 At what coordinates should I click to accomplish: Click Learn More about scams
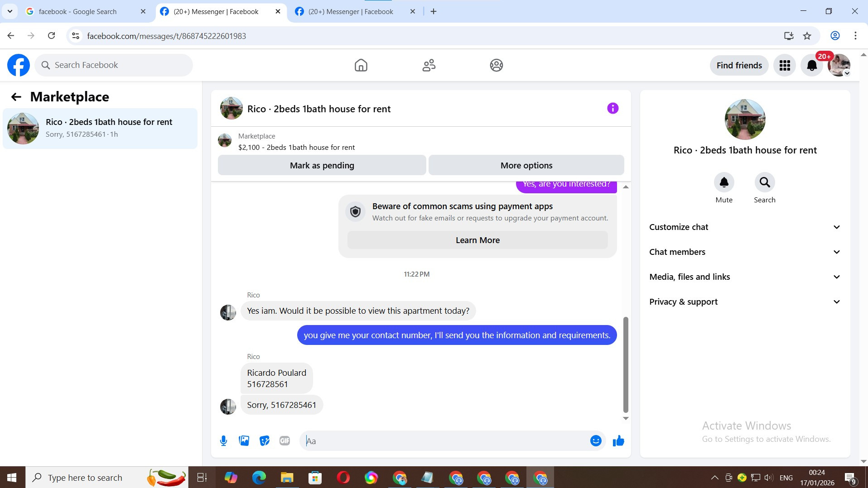(x=477, y=240)
